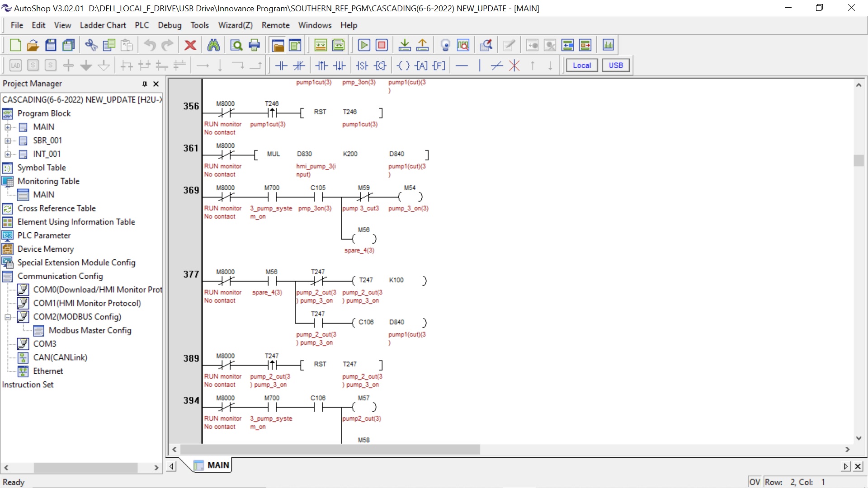This screenshot has width=868, height=488.
Task: Click the Run PLC play icon
Action: tap(364, 45)
